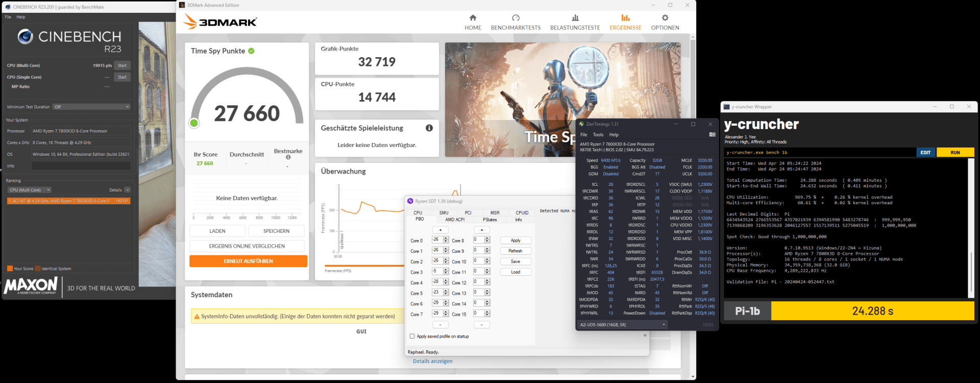Open ZenTimings File menu
The image size is (980, 383).
(x=584, y=135)
